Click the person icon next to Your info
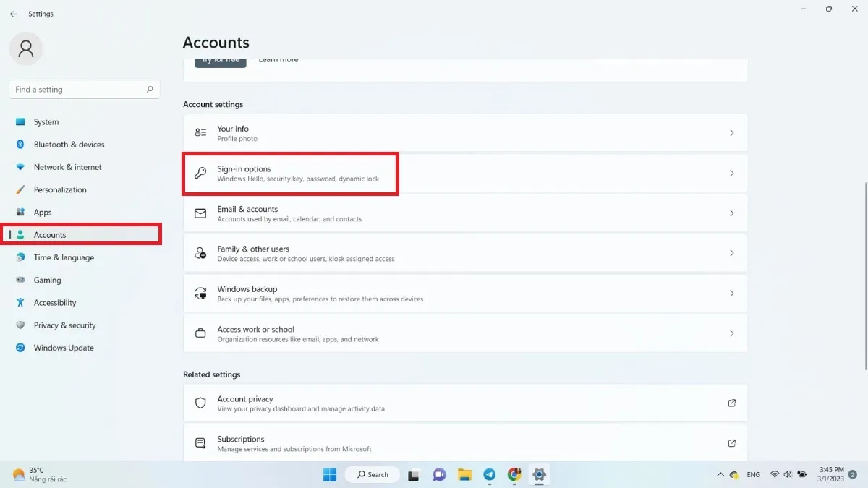The height and width of the screenshot is (488, 868). [x=200, y=132]
